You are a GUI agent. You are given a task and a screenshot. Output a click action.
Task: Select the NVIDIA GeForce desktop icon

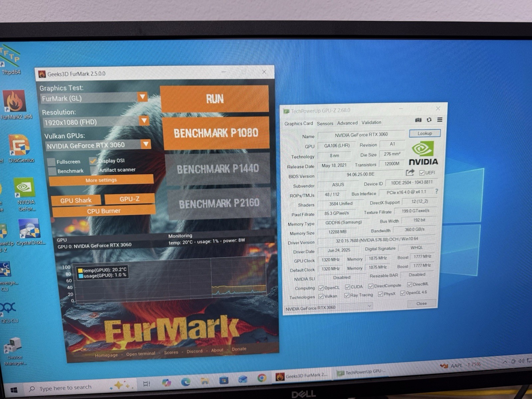point(25,195)
